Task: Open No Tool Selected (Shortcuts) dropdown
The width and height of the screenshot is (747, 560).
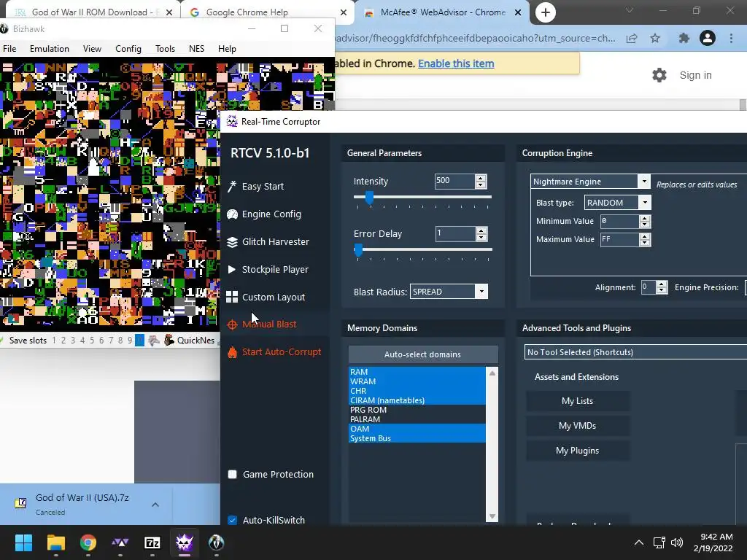Action: point(635,352)
